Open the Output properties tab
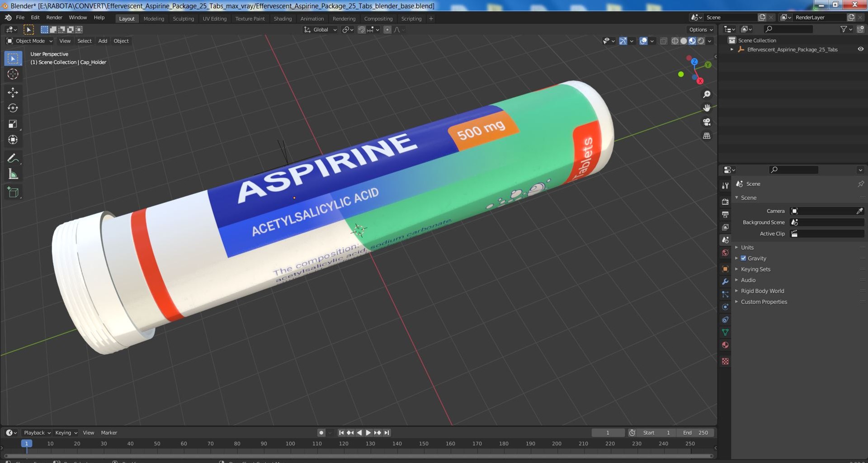The image size is (868, 463). tap(725, 214)
